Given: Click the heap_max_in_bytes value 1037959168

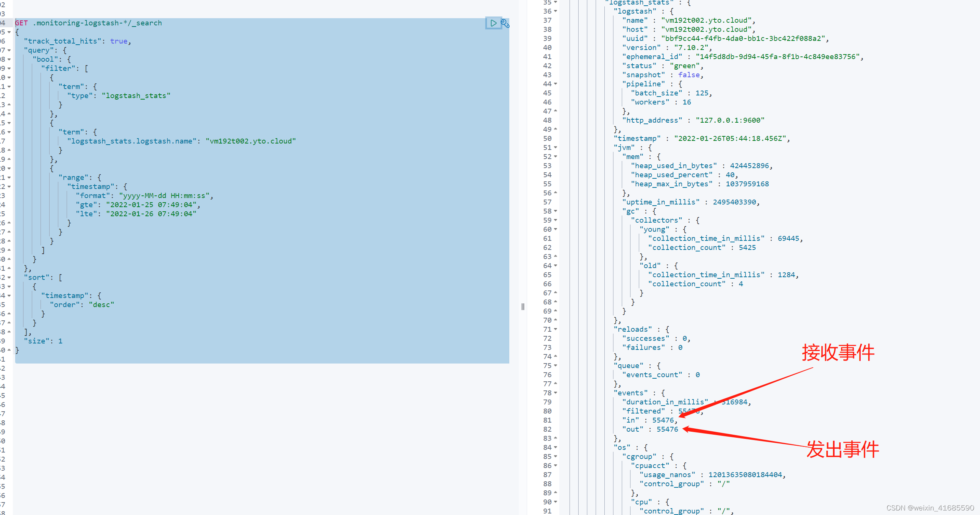Looking at the screenshot, I should (747, 184).
